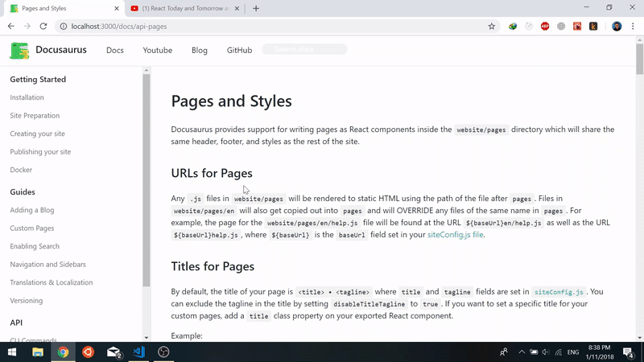Click the Chrome icon in the taskbar

[63, 352]
